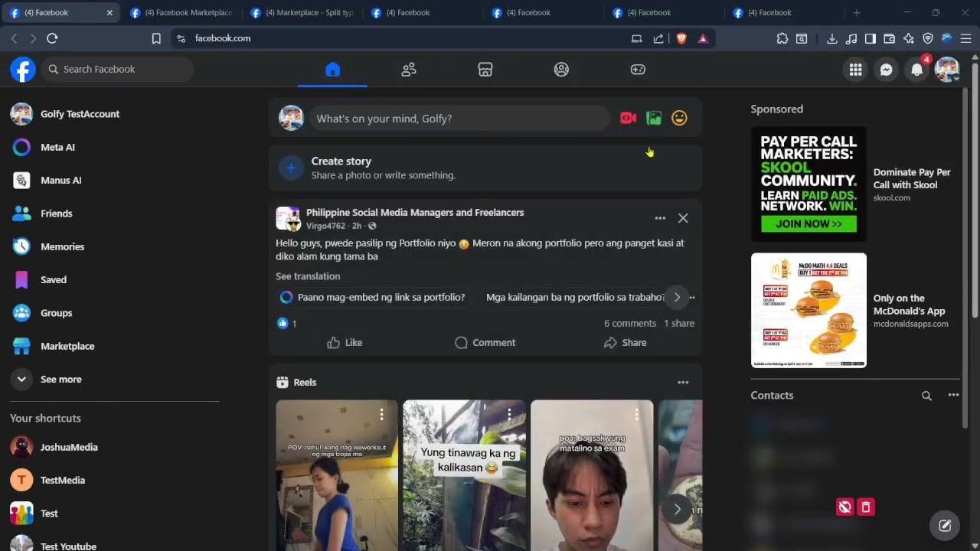The width and height of the screenshot is (980, 551).
Task: Show next reels with arrow
Action: (x=677, y=509)
